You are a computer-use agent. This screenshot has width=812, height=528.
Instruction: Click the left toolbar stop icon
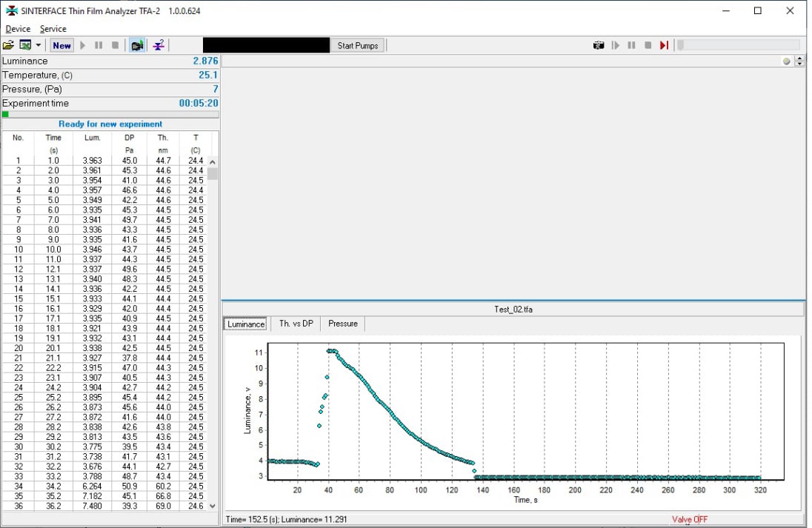point(115,46)
